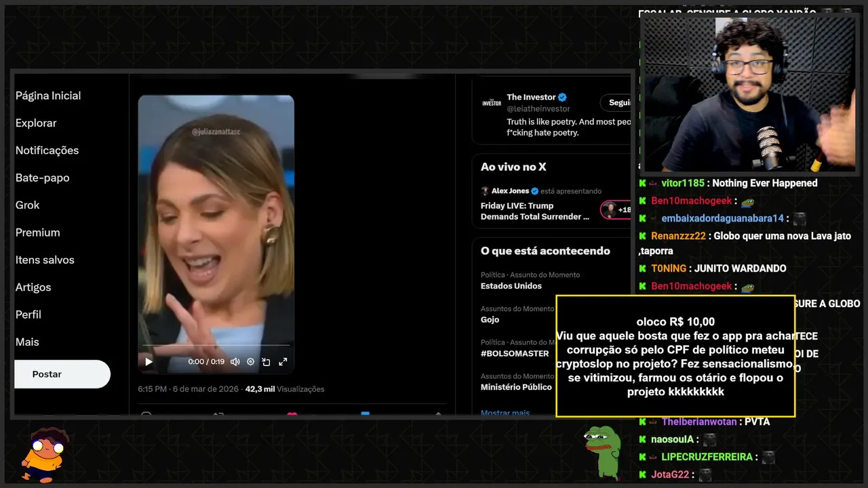
Task: Click Mostrar mais under trends
Action: [x=505, y=413]
